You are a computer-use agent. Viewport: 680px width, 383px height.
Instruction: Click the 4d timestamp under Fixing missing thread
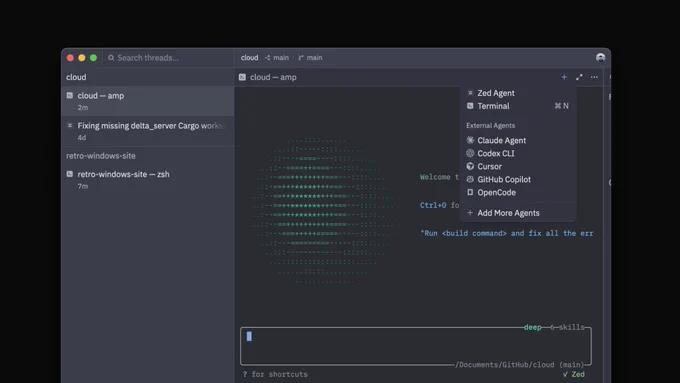point(82,137)
